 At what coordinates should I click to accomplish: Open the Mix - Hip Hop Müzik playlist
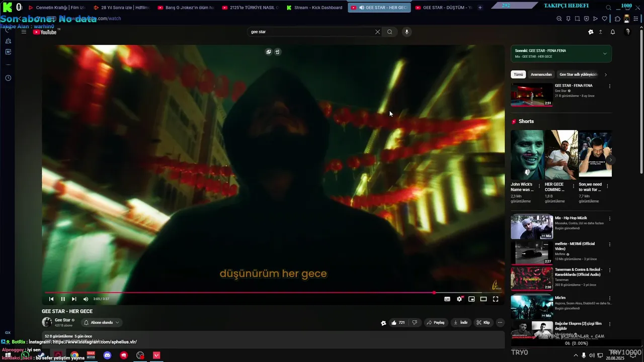532,227
